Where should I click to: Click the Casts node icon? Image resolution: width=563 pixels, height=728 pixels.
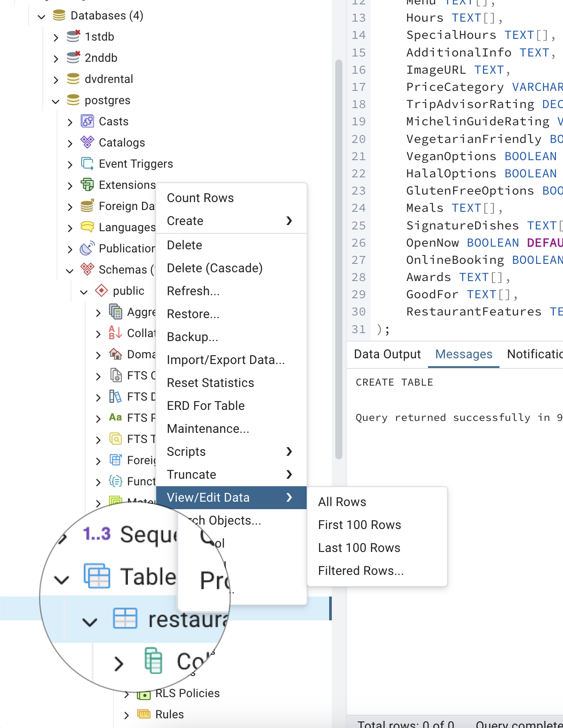87,121
